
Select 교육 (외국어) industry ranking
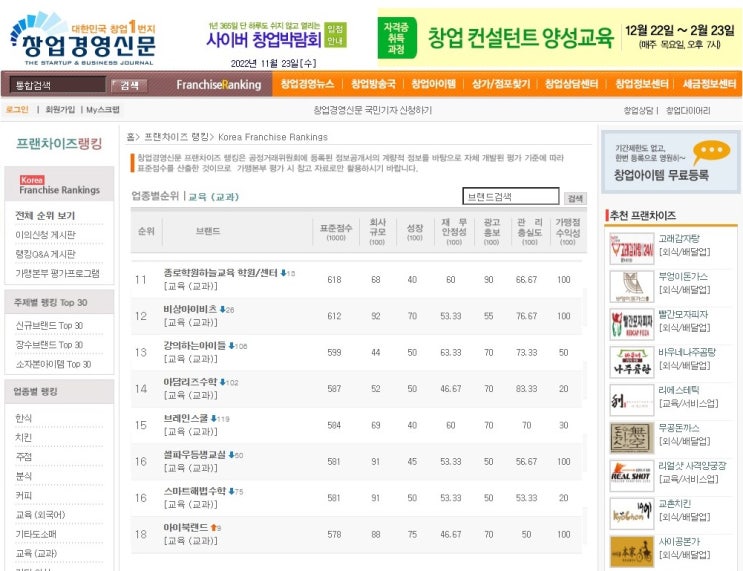pyautogui.click(x=40, y=515)
